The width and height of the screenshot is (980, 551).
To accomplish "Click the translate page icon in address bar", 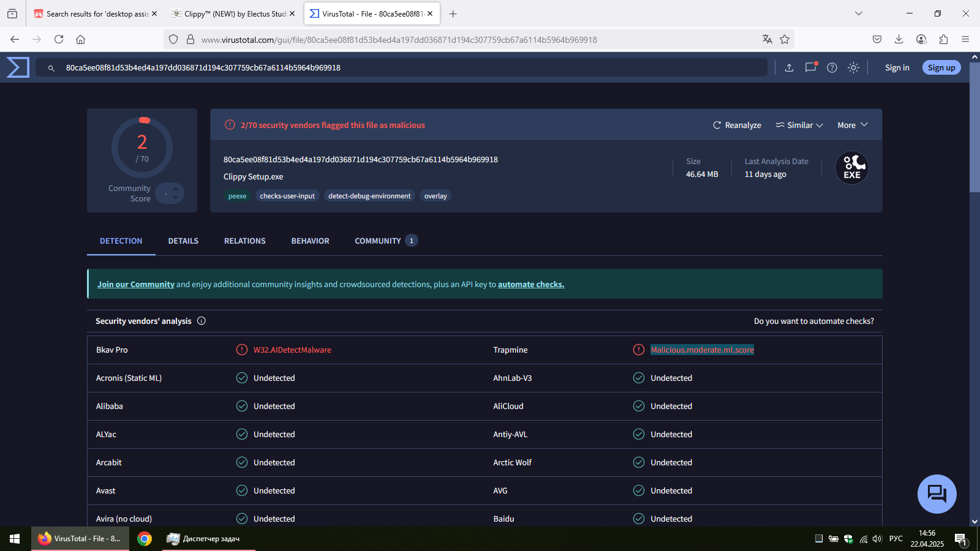I will pos(767,39).
